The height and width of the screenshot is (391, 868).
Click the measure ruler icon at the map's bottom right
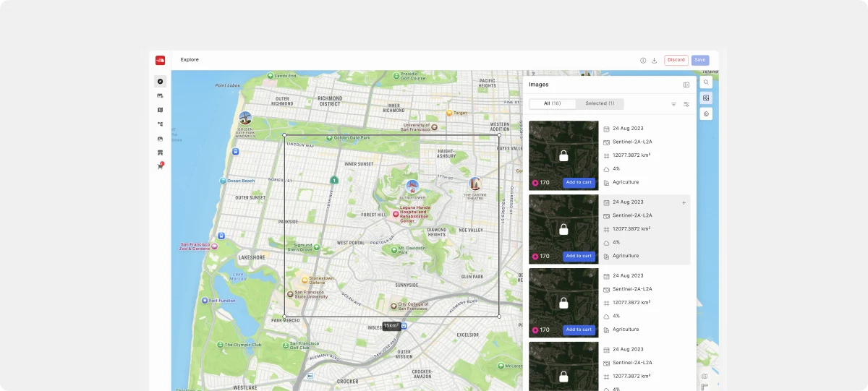coord(705,387)
